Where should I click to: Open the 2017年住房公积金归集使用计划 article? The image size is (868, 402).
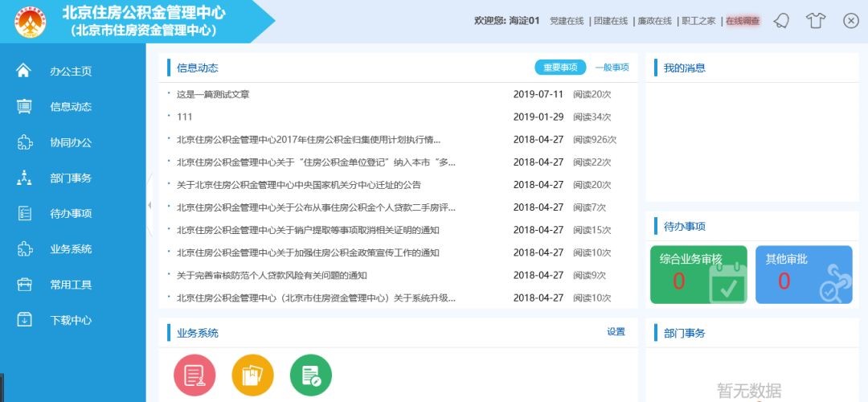(309, 140)
